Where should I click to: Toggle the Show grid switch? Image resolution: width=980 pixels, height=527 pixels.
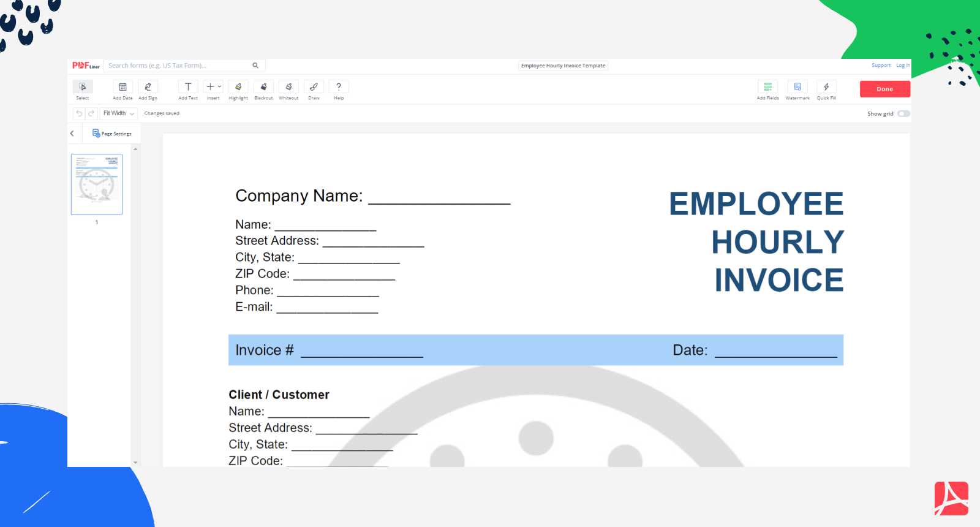[x=904, y=113]
